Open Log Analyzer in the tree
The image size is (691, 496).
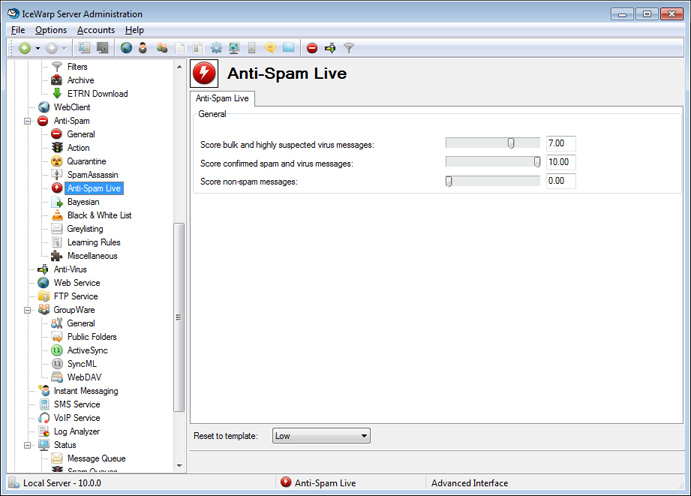(x=76, y=432)
